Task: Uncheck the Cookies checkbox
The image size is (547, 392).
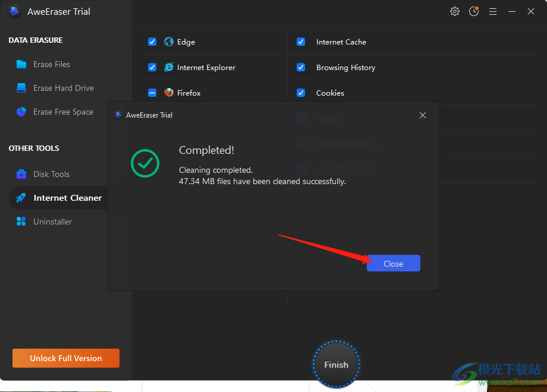Action: [x=301, y=93]
